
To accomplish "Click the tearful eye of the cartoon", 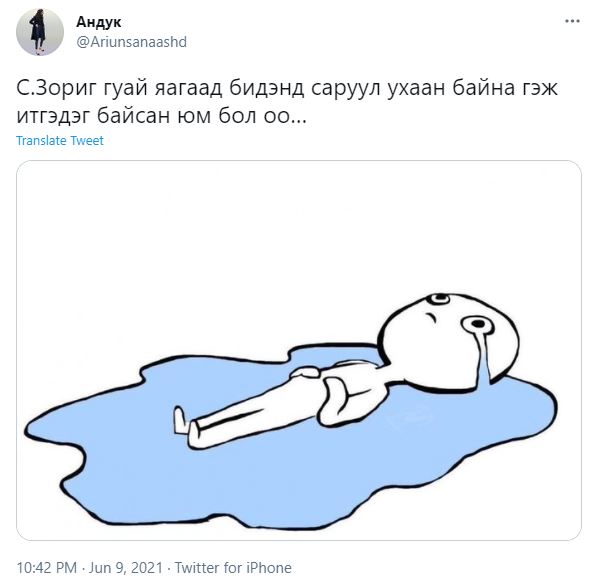I will coord(477,325).
